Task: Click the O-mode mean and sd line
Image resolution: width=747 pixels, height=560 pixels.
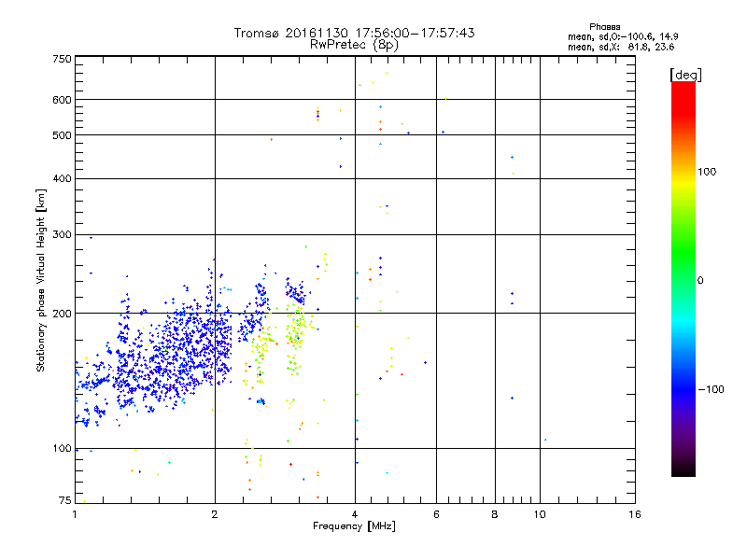Action: 621,36
